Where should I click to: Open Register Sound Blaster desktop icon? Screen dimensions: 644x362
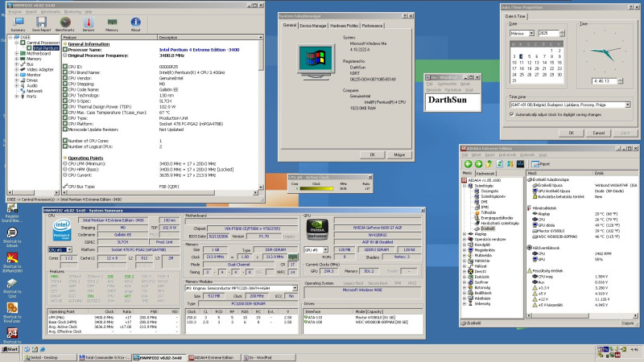click(x=12, y=212)
